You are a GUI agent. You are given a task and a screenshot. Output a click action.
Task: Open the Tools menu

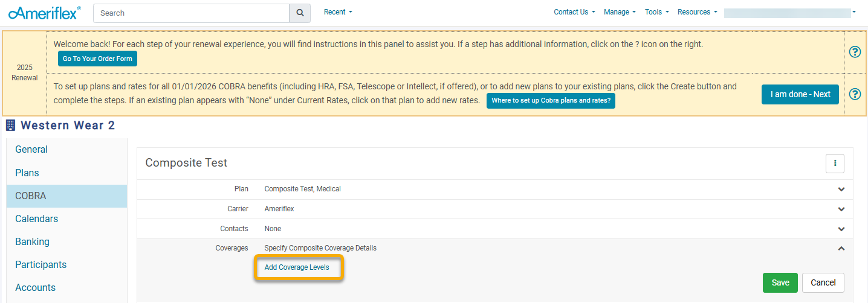click(656, 12)
